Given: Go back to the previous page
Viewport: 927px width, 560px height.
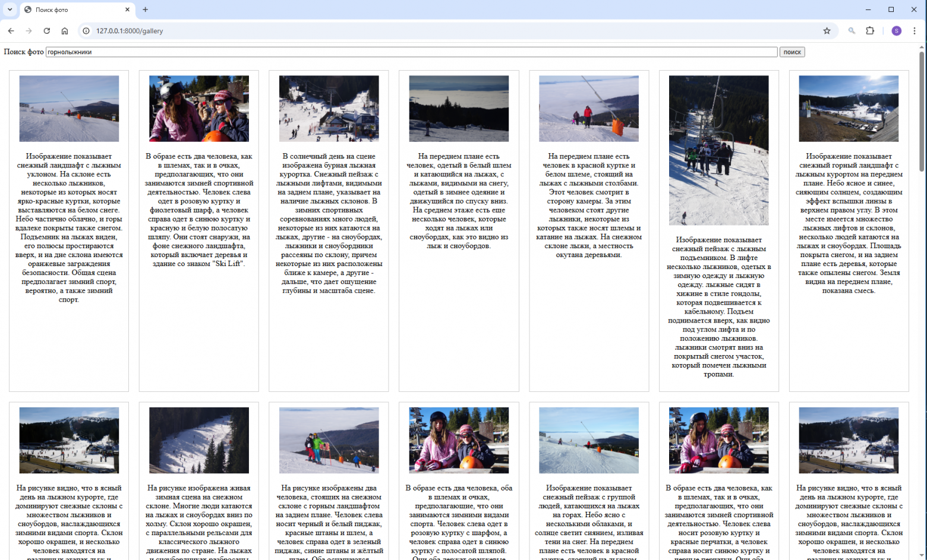Looking at the screenshot, I should [11, 31].
